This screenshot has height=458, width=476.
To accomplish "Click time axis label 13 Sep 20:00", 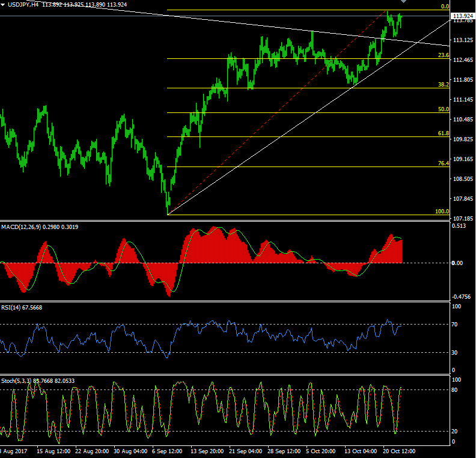I will pyautogui.click(x=207, y=451).
